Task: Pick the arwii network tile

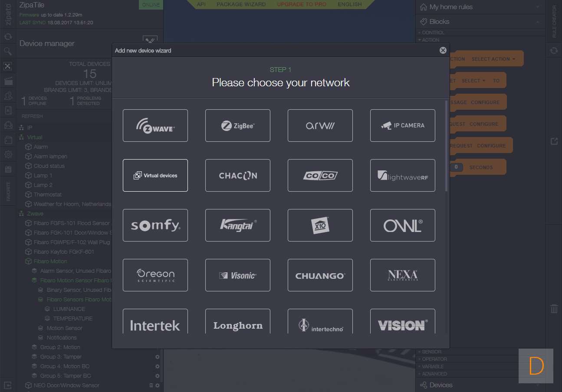Action: click(x=320, y=125)
